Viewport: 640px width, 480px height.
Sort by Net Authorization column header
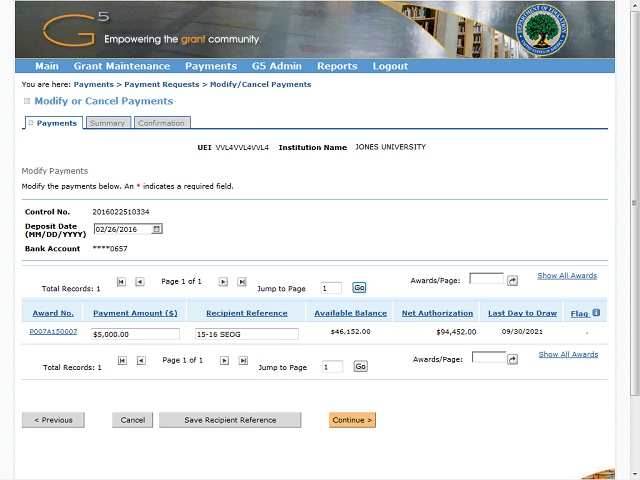(437, 313)
